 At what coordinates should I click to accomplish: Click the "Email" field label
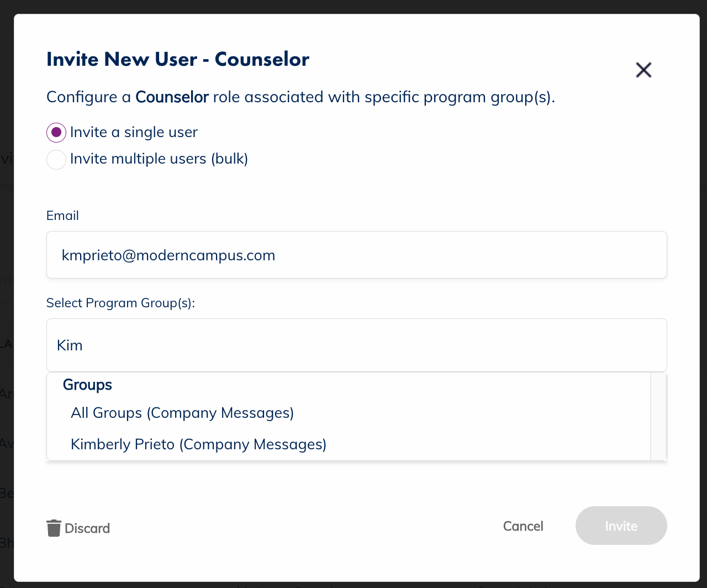pyautogui.click(x=62, y=216)
